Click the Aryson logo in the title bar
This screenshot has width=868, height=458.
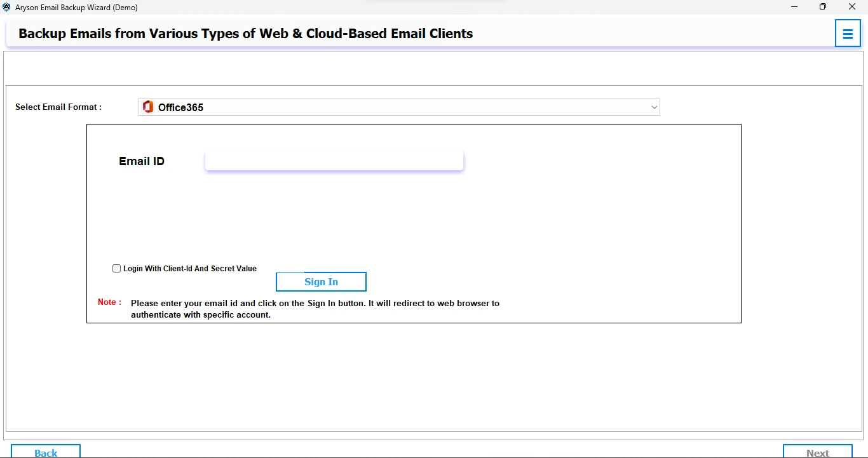(6, 7)
